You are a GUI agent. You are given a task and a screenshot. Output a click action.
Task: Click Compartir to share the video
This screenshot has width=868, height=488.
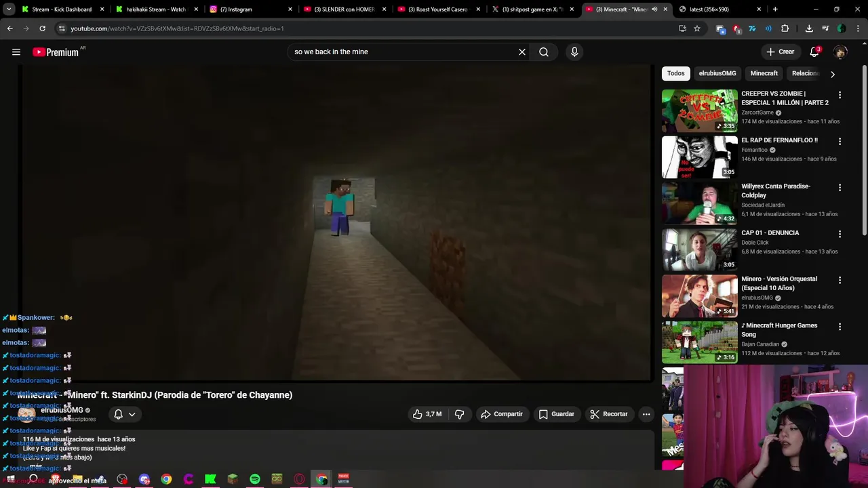pyautogui.click(x=502, y=414)
